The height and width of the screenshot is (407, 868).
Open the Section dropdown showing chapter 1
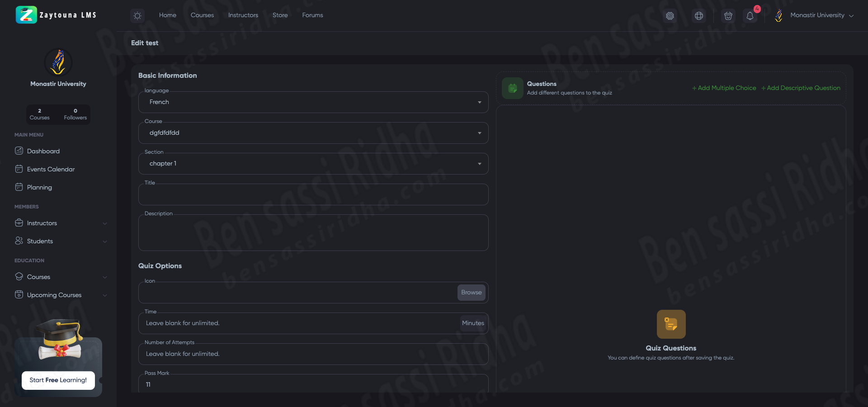313,164
